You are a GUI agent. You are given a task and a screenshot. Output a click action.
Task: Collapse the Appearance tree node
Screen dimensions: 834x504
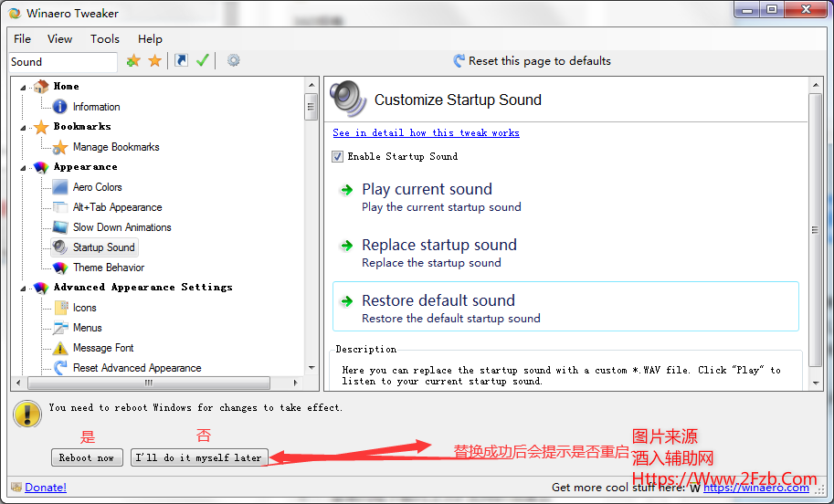[x=24, y=168]
